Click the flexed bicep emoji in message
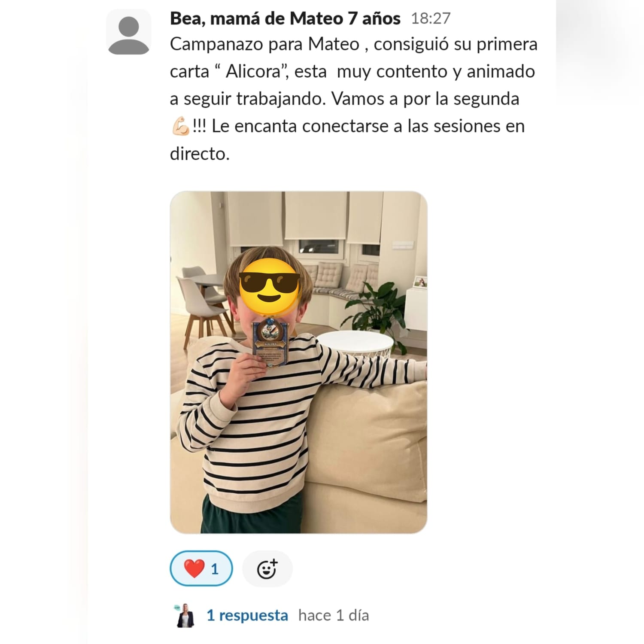This screenshot has height=644, width=644. click(180, 126)
